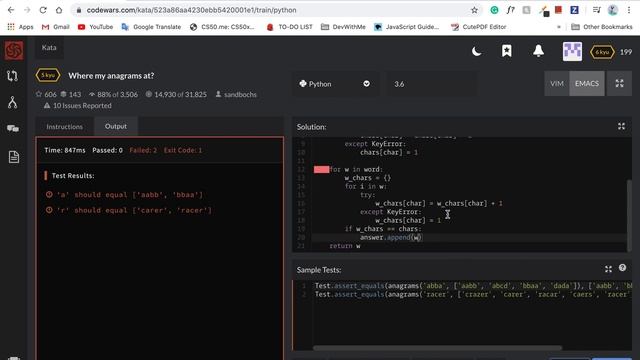
Task: Open Gmail bookmark
Action: [x=56, y=27]
